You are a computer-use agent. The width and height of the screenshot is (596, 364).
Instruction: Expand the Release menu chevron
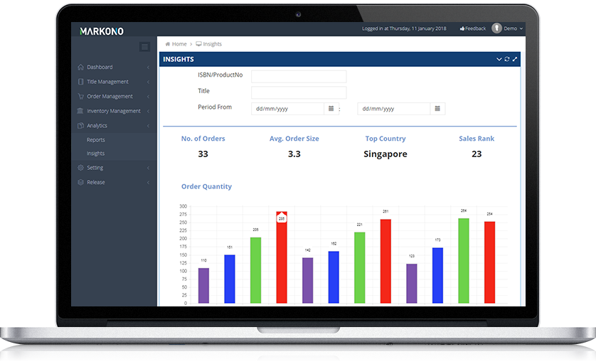148,183
